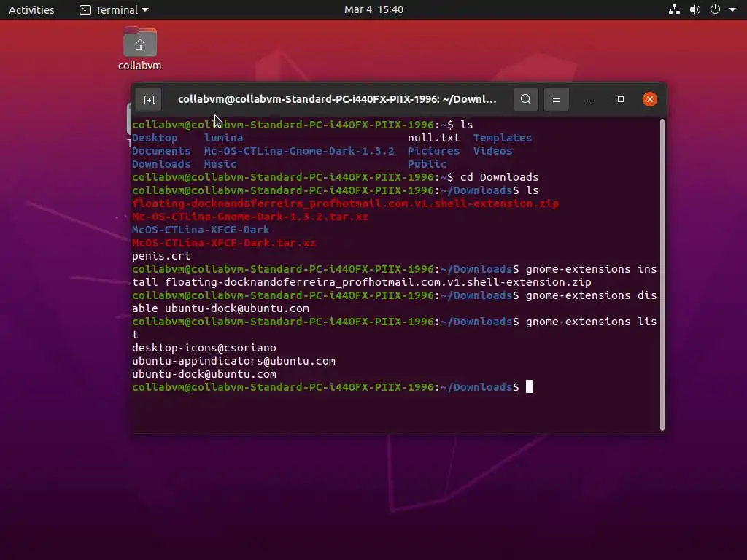747x560 pixels.
Task: Click the power icon in top bar
Action: (x=715, y=9)
